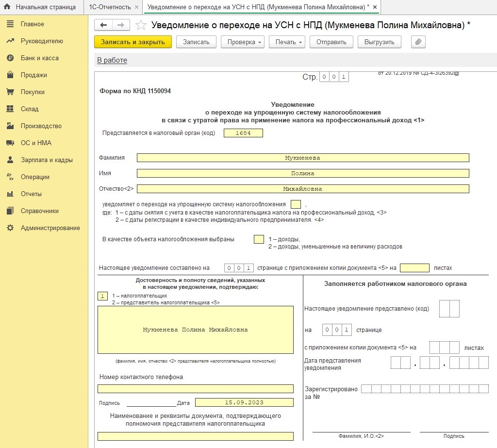Click the '1 – доходы,' option text
497x448 pixels.
point(284,239)
